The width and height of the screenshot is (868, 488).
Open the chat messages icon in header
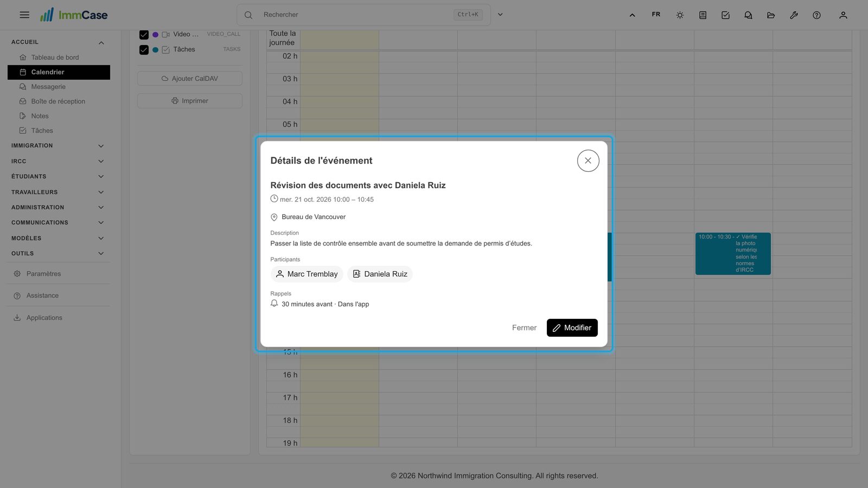[748, 15]
